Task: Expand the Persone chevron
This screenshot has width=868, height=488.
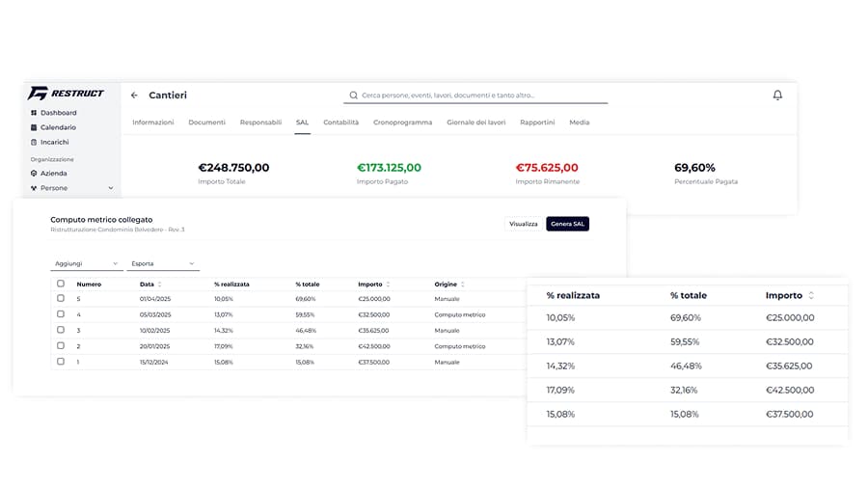Action: tap(111, 188)
